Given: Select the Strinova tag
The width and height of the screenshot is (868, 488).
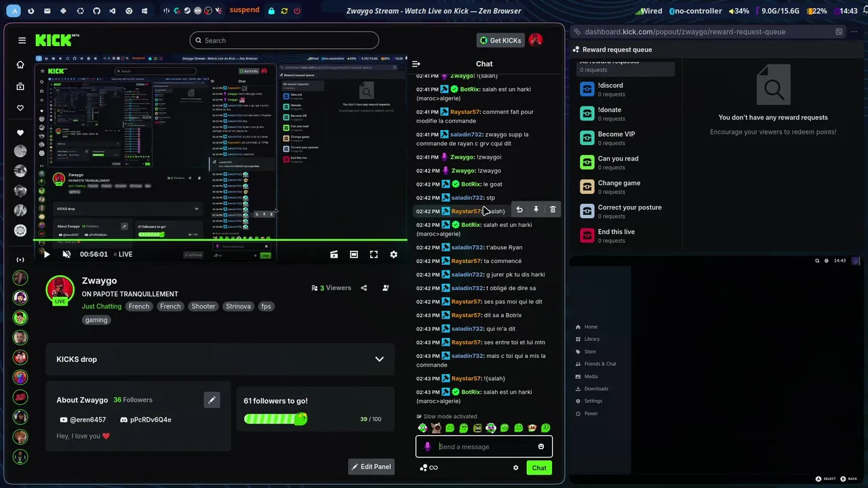Looking at the screenshot, I should pyautogui.click(x=239, y=306).
